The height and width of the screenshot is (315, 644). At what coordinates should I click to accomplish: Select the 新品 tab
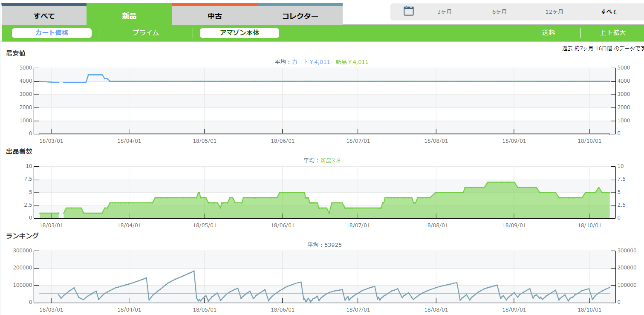pos(129,16)
